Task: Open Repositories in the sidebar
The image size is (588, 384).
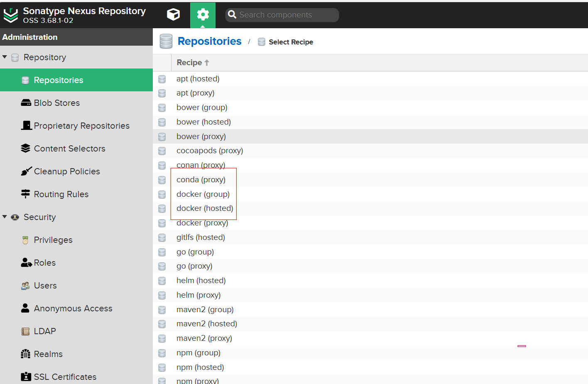Action: tap(76, 80)
